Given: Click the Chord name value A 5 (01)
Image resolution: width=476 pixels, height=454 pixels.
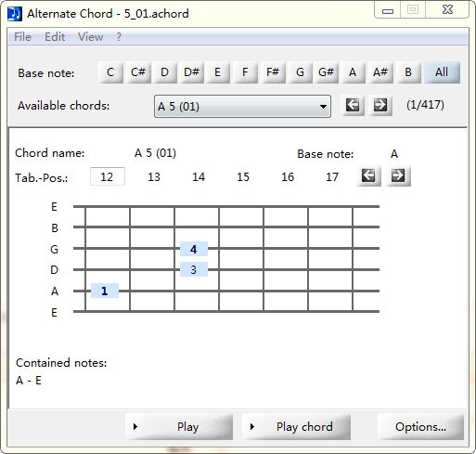Looking at the screenshot, I should 155,153.
